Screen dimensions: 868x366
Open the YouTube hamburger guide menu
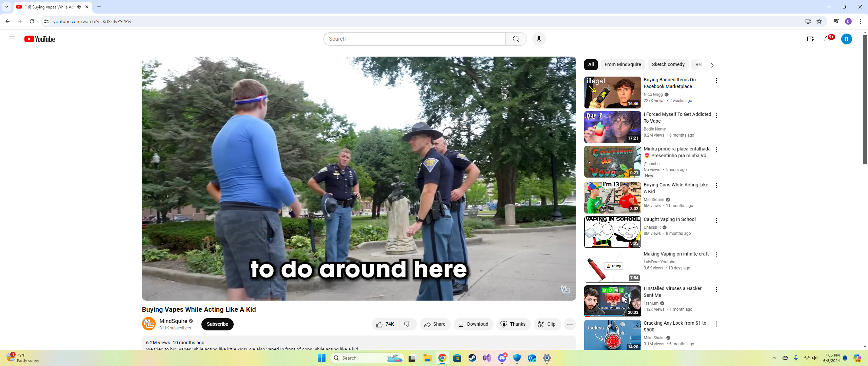point(12,39)
